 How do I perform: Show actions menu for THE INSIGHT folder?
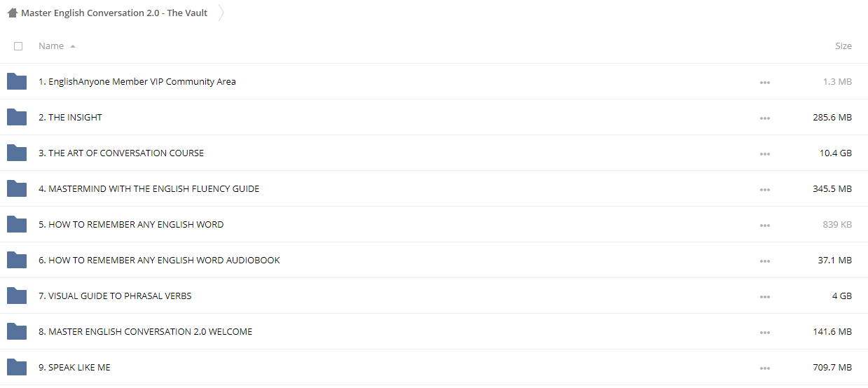[764, 118]
